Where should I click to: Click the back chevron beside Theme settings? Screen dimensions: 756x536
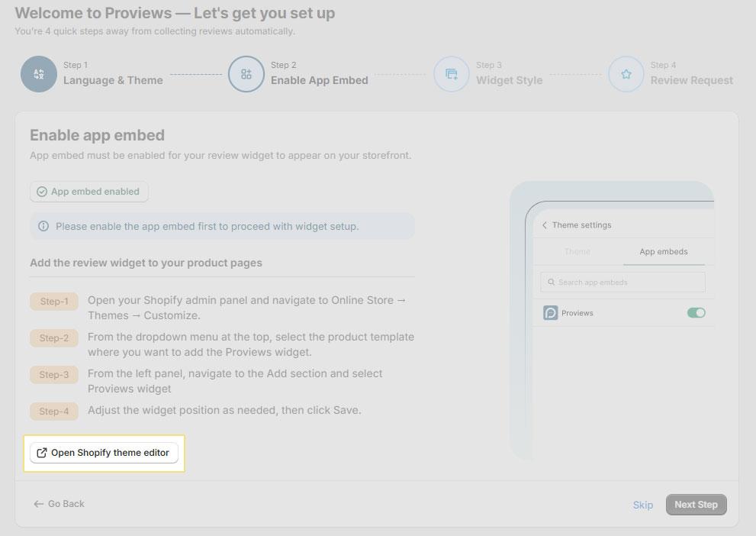tap(545, 225)
